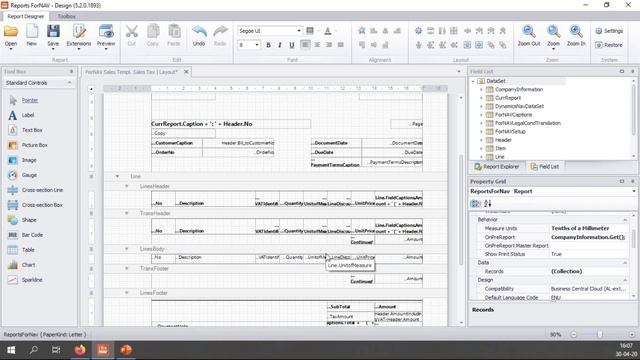Show categorized properties icon
The width and height of the screenshot is (640, 360).
point(476,203)
